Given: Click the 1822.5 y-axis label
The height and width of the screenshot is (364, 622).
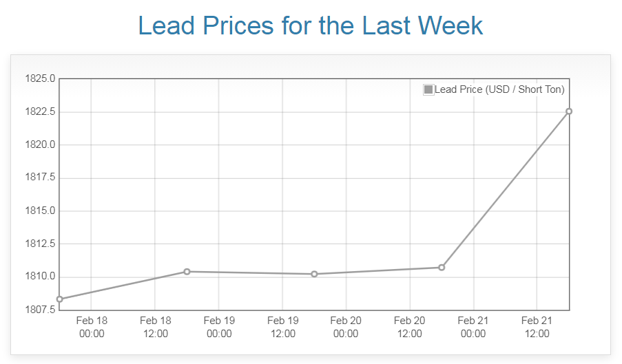Looking at the screenshot, I should (40, 111).
